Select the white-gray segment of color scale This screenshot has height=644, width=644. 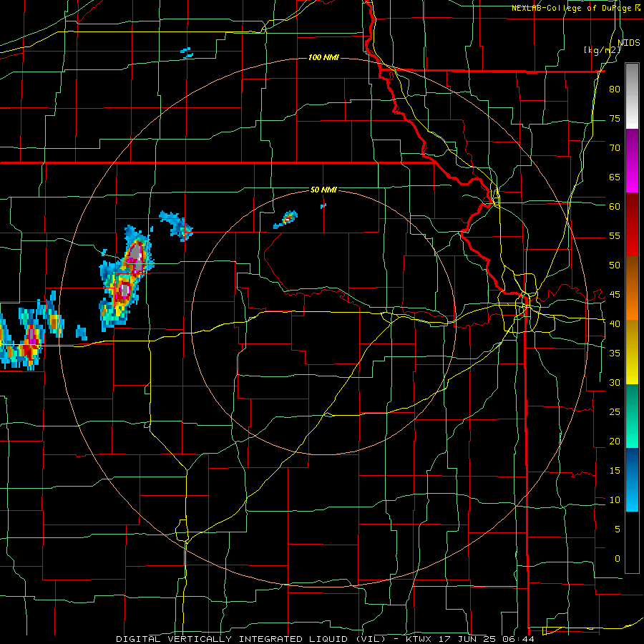632,96
